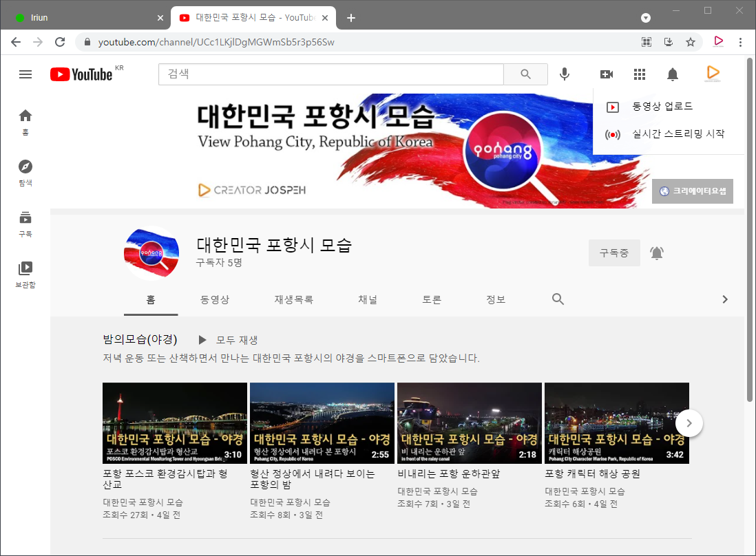
Task: Open the 3:10 POSCO tower video thumbnail
Action: (x=174, y=423)
